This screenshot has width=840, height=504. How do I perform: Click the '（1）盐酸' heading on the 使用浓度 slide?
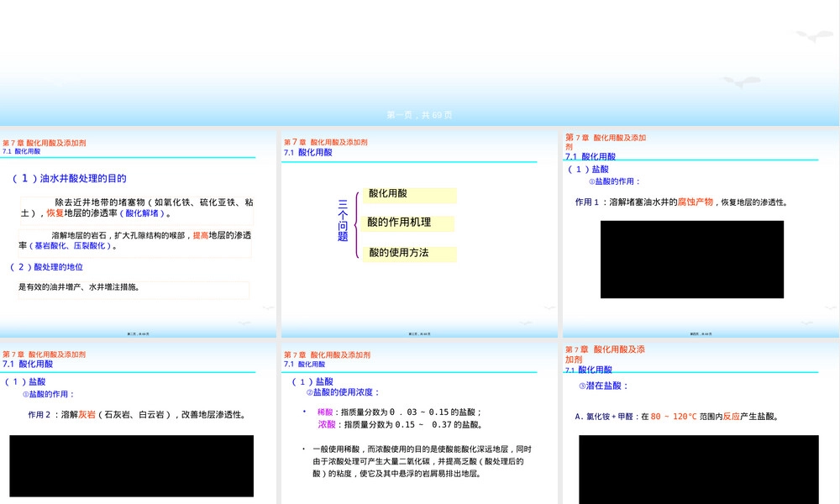click(x=312, y=381)
